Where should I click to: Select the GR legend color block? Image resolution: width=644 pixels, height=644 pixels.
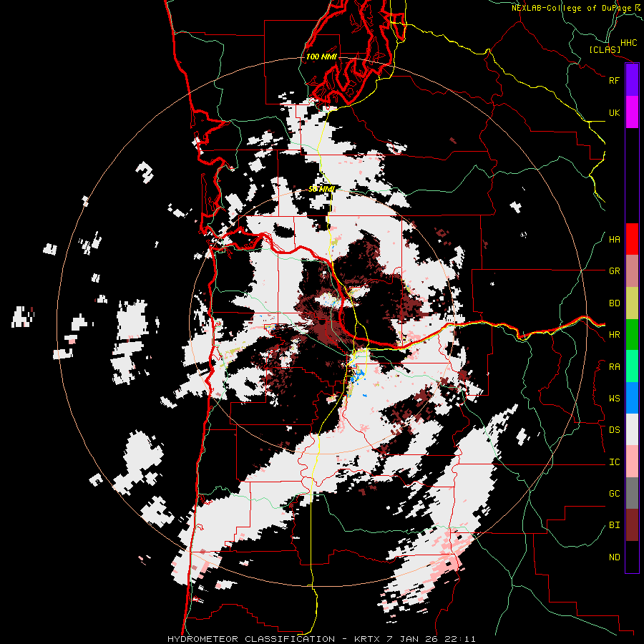click(x=632, y=270)
